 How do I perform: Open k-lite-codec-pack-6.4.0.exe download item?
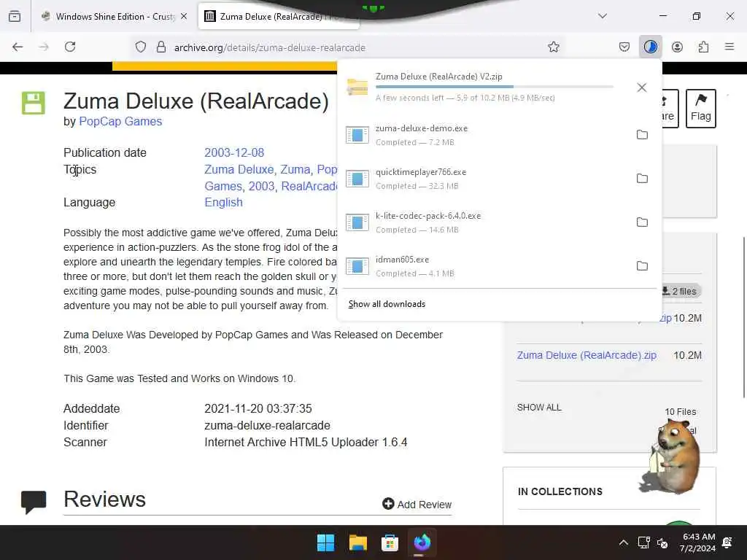(x=484, y=222)
